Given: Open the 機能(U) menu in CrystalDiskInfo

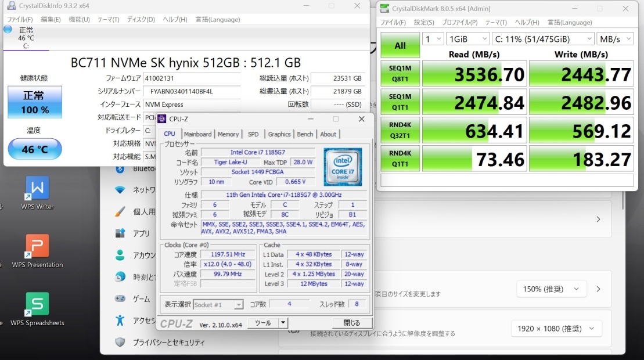Looking at the screenshot, I should [x=80, y=19].
